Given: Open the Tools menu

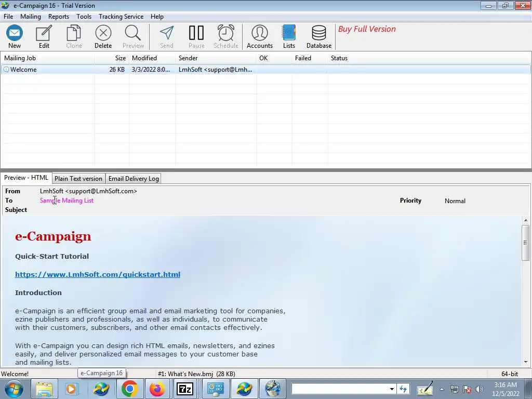Looking at the screenshot, I should (x=84, y=16).
